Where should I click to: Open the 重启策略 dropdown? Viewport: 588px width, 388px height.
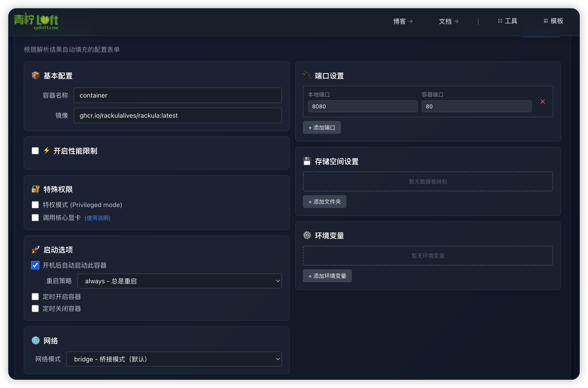[x=179, y=281]
